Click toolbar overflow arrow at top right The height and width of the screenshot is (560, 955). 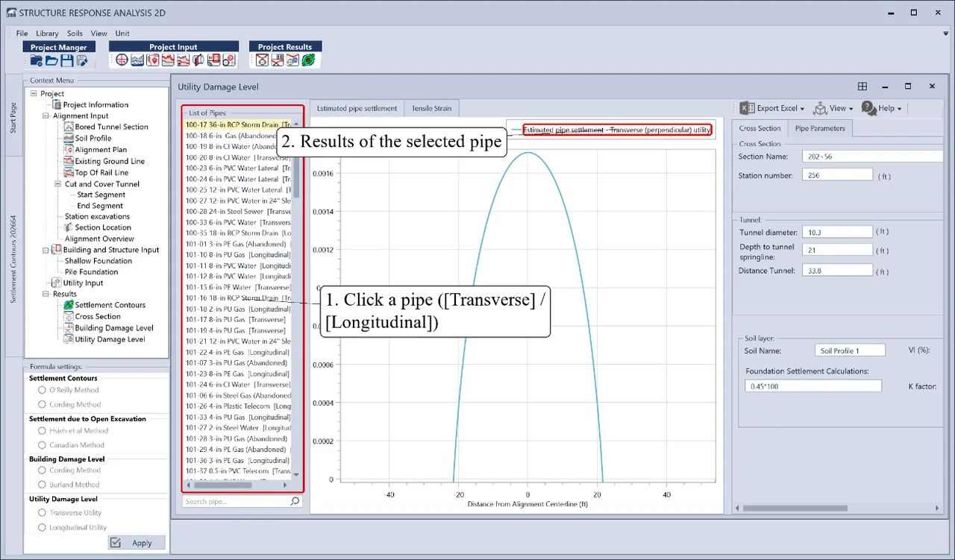tap(945, 33)
